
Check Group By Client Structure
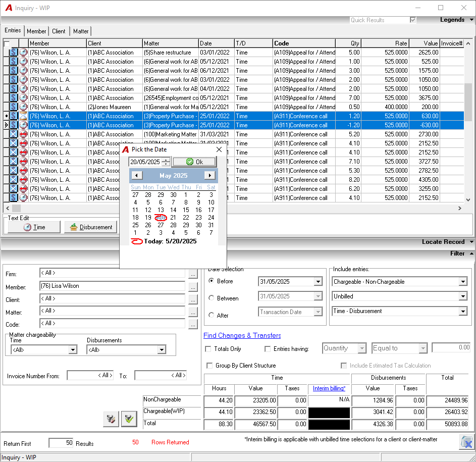[209, 366]
